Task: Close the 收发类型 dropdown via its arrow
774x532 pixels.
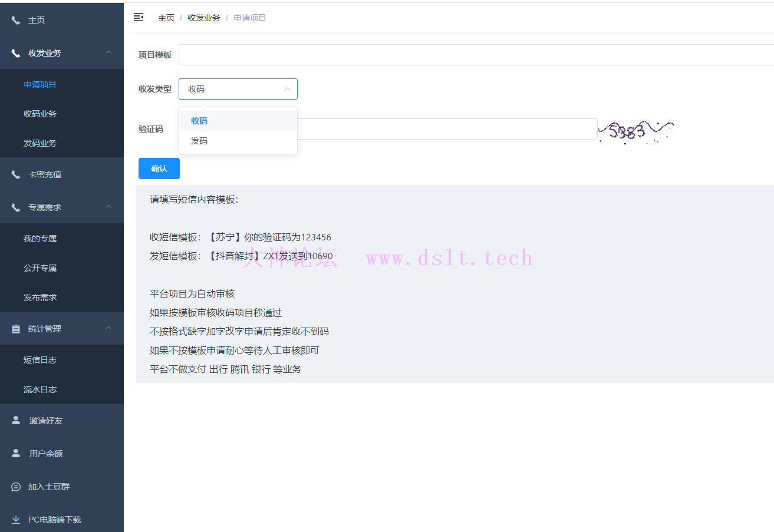Action: tap(287, 89)
